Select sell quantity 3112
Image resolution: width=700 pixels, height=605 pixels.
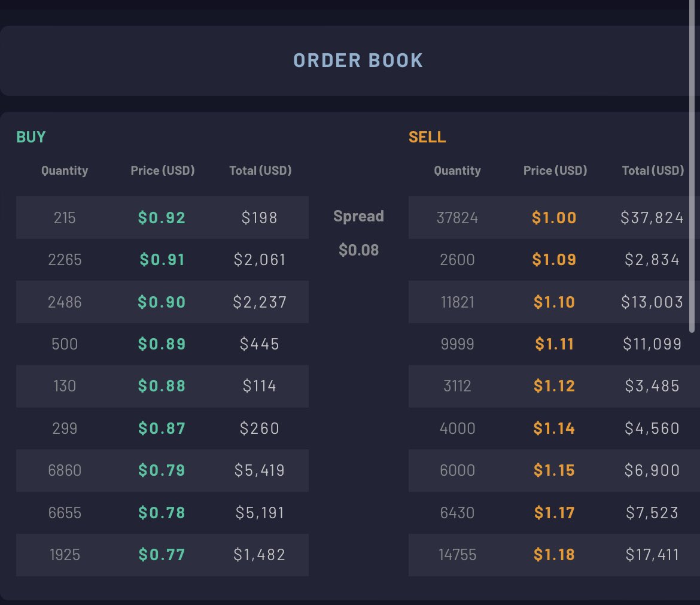point(457,386)
